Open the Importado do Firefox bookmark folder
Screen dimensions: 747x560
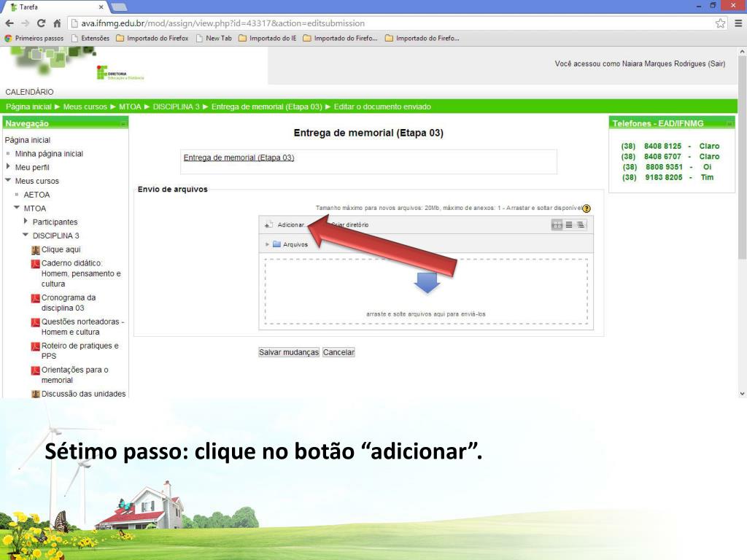(x=152, y=38)
